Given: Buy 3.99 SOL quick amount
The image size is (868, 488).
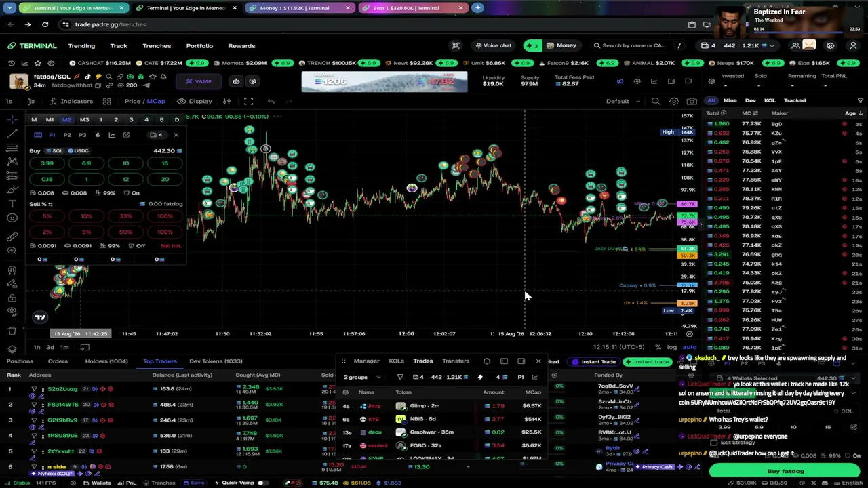Looking at the screenshot, I should (47, 163).
